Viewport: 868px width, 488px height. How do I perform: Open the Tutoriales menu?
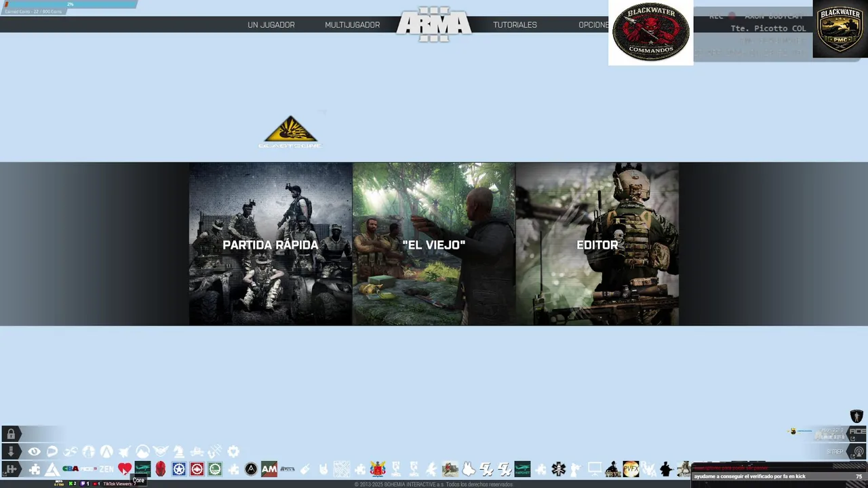point(515,25)
